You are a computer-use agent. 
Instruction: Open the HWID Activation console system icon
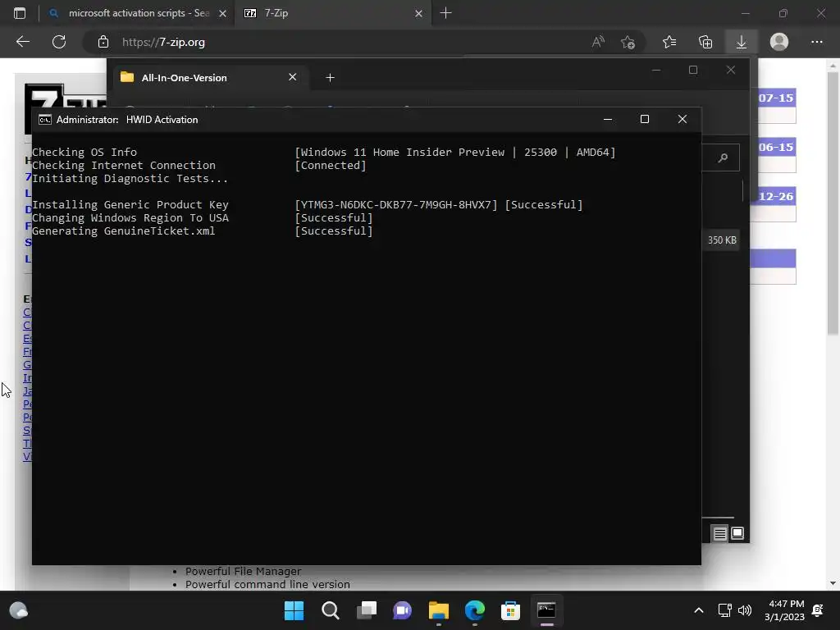pyautogui.click(x=45, y=120)
